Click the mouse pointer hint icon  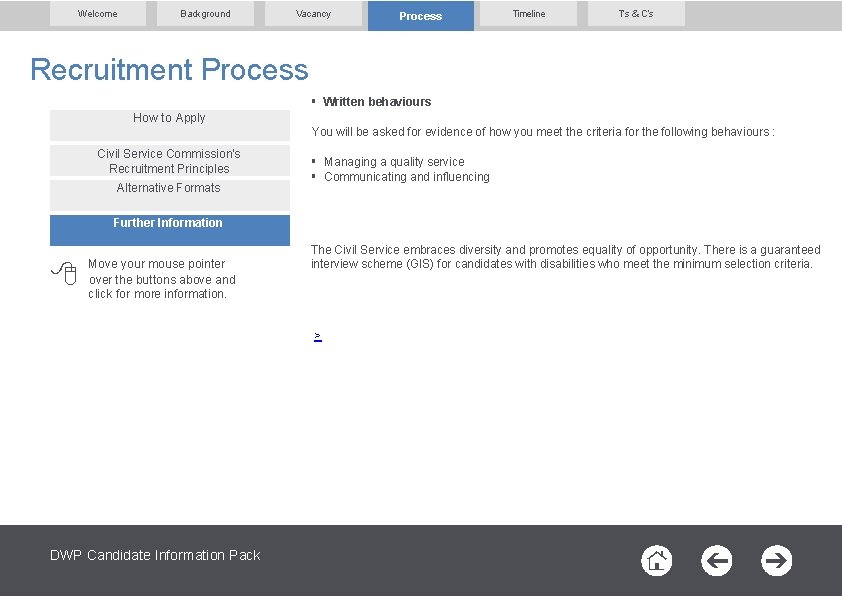coord(64,273)
